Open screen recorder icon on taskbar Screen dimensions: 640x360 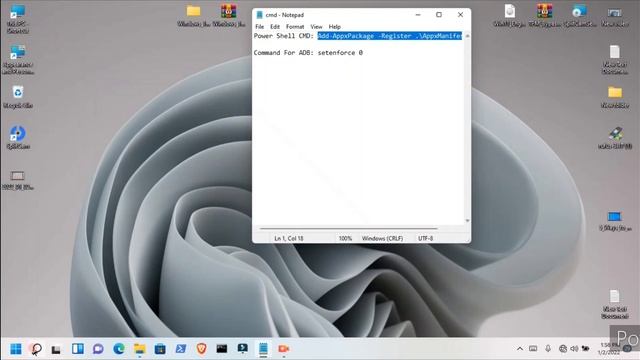(284, 349)
